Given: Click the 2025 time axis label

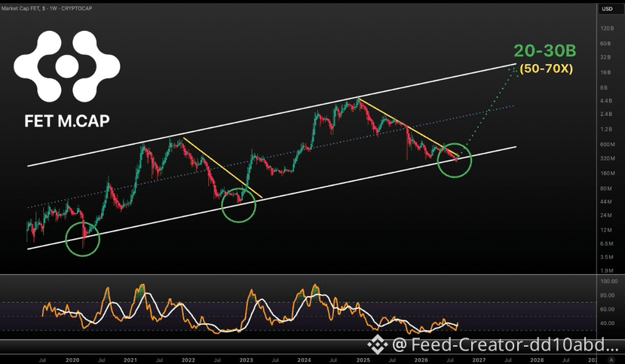Looking at the screenshot, I should click(363, 359).
